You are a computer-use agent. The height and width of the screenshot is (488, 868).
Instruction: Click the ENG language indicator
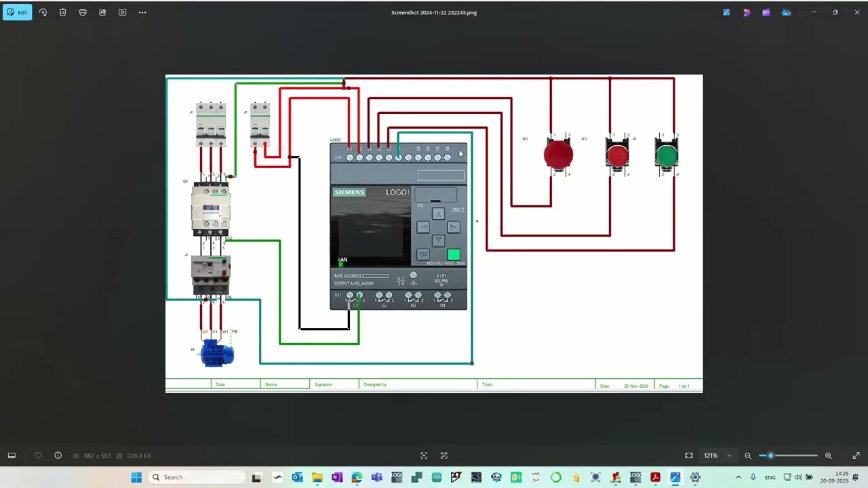coord(770,477)
